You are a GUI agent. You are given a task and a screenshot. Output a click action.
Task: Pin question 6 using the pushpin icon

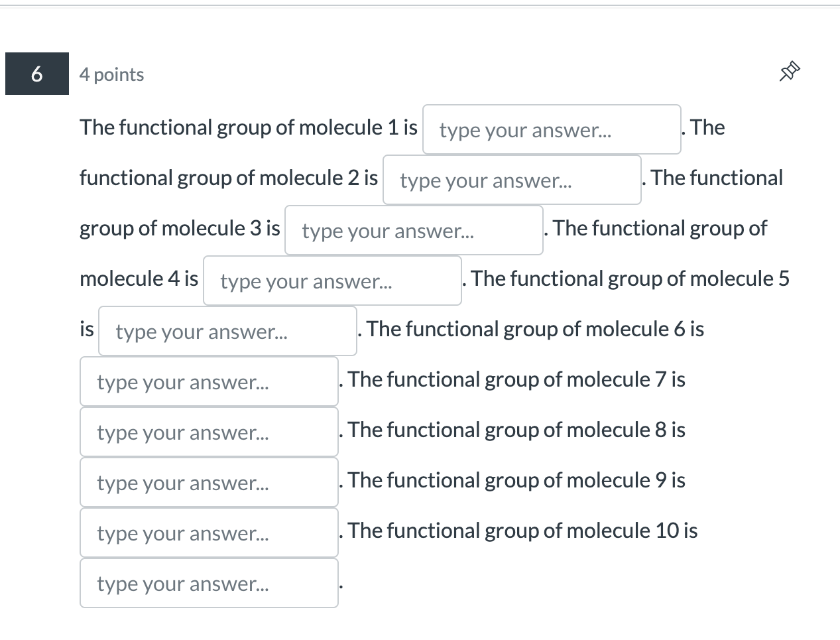789,72
